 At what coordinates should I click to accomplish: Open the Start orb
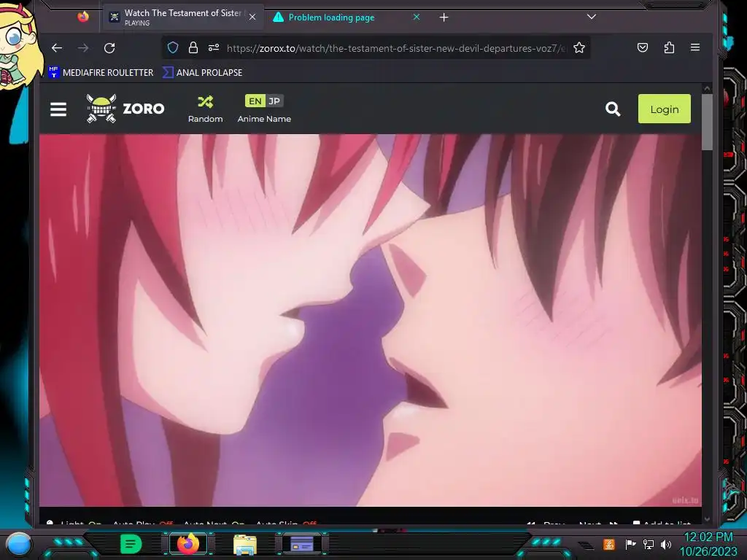click(x=19, y=544)
